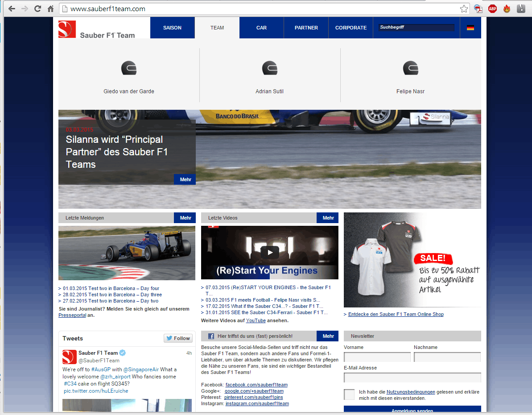Play the (Re)Start Your Engines video
532x415 pixels.
click(x=270, y=252)
